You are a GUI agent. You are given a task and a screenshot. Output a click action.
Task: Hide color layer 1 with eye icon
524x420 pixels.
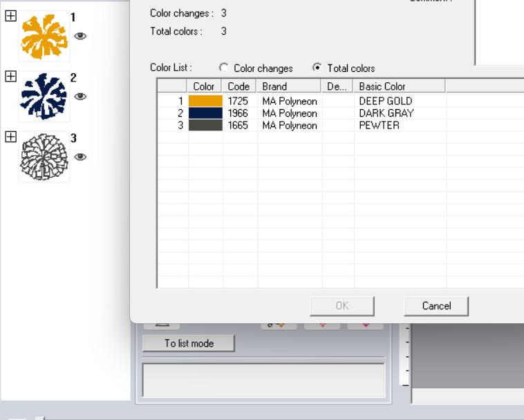tap(80, 36)
